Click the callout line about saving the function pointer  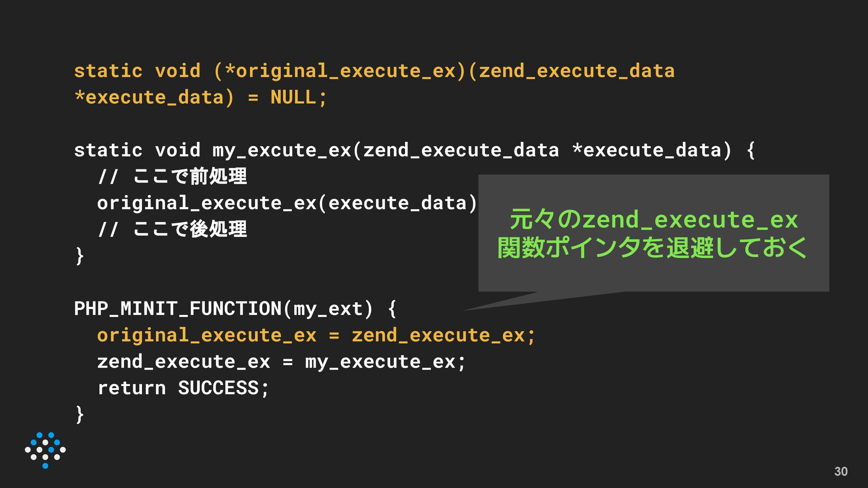(652, 248)
